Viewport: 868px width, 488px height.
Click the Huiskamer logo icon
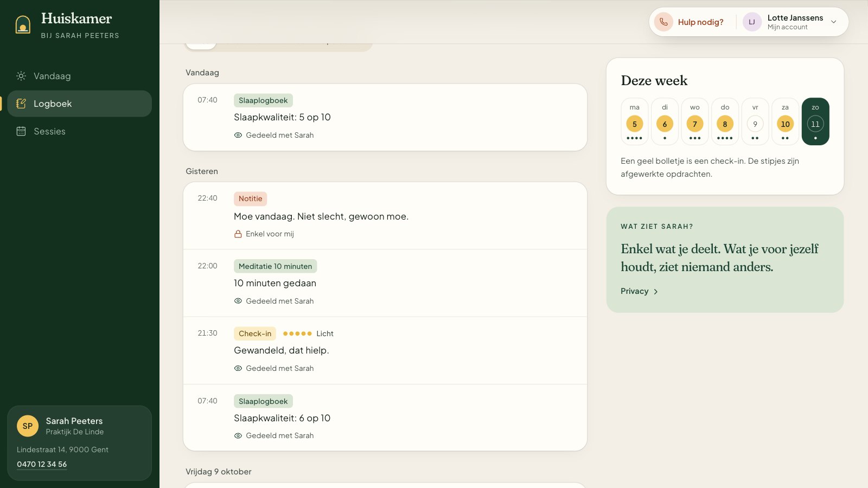23,25
